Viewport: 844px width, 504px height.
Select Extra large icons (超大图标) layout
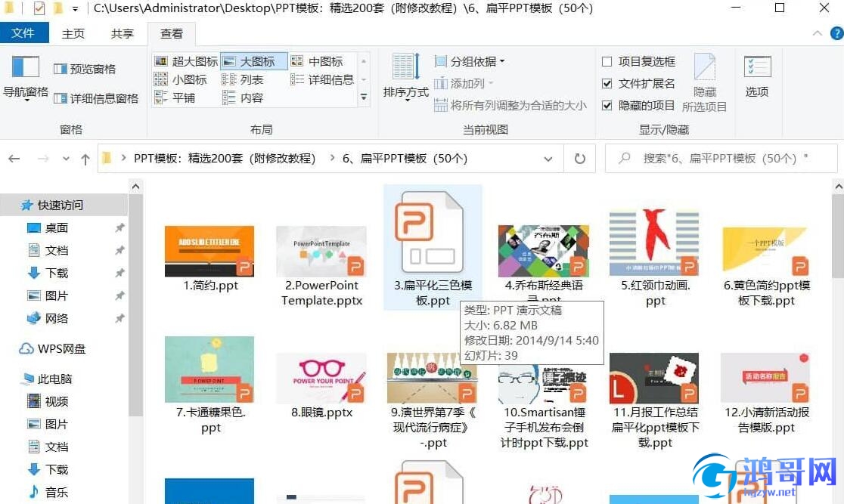click(186, 61)
